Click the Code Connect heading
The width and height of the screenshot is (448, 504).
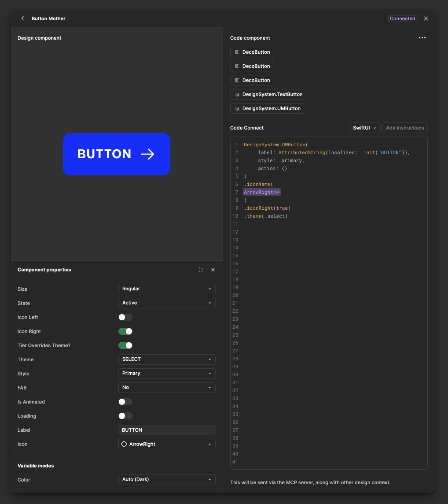(246, 128)
